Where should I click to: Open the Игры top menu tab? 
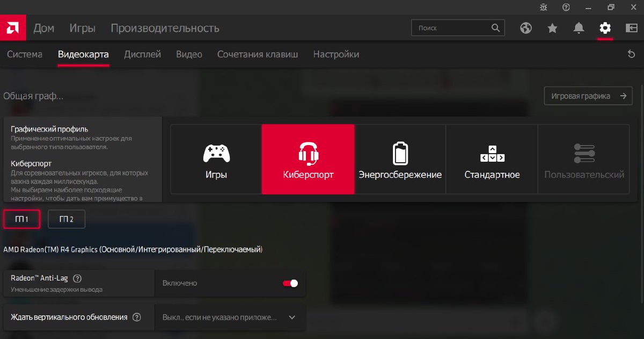point(83,28)
